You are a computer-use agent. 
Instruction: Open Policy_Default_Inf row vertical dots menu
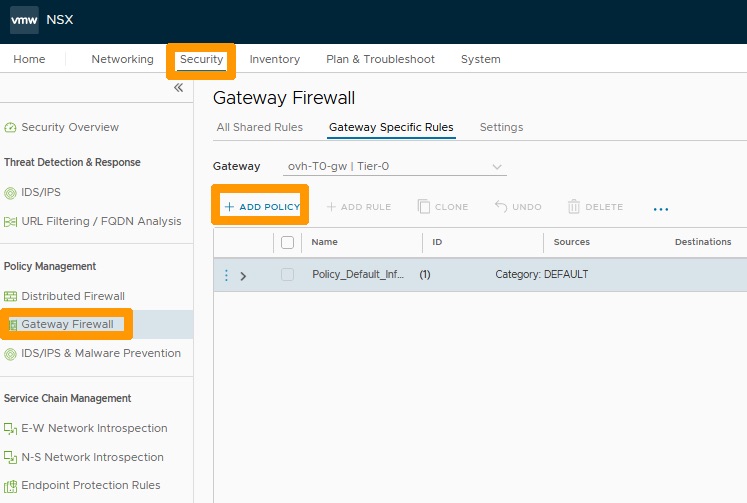click(x=226, y=275)
